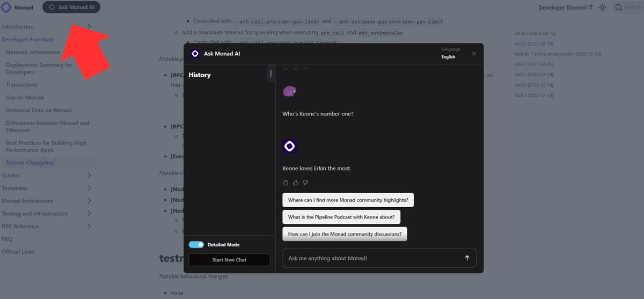This screenshot has height=299, width=644.
Task: Click the Monad Architecture sidebar label
Action: click(27, 201)
